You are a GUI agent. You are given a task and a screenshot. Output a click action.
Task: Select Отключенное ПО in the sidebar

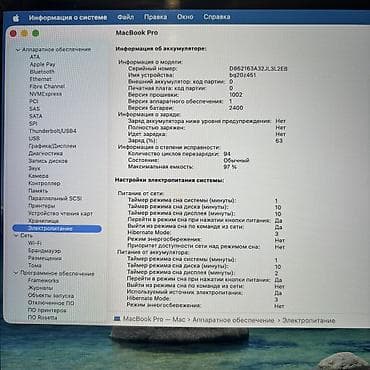tap(51, 303)
